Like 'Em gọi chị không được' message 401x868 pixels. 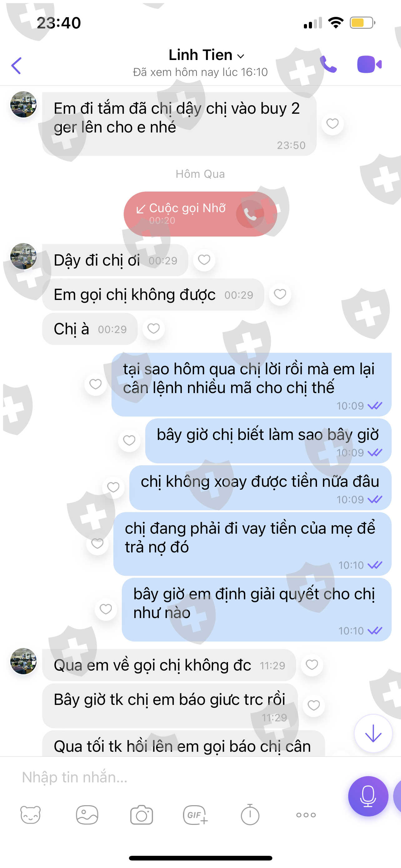(x=280, y=294)
